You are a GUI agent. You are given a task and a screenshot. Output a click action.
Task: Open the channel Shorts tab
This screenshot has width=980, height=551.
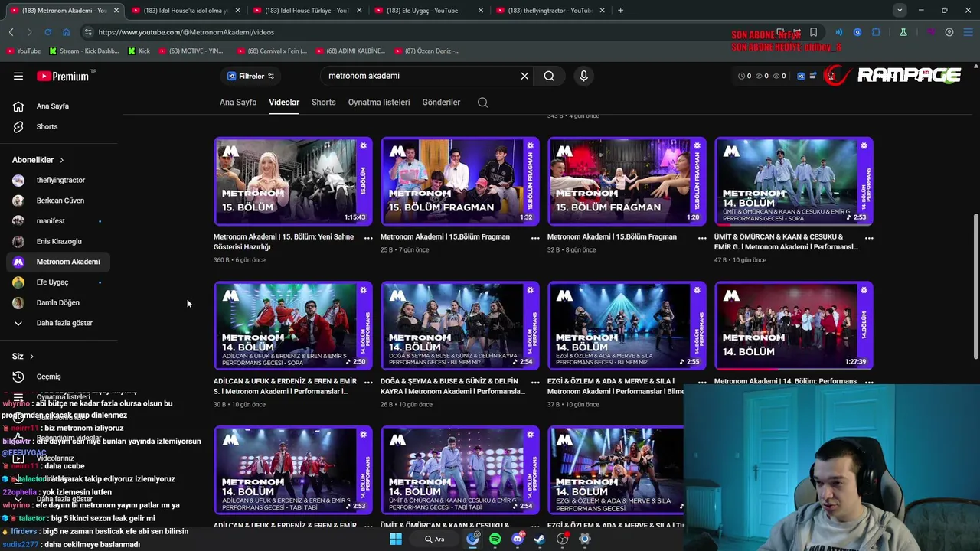323,102
